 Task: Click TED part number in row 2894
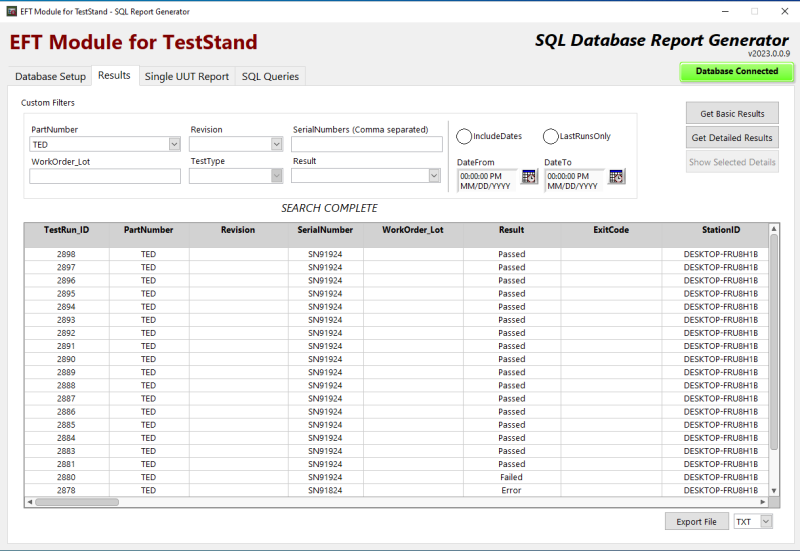tap(148, 307)
